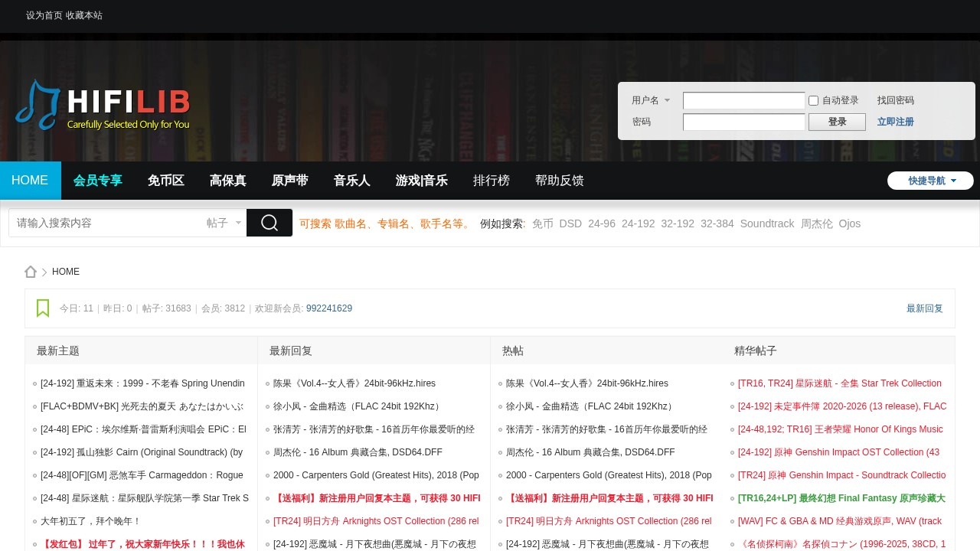Open the 最新回复 link on the right

[x=924, y=308]
